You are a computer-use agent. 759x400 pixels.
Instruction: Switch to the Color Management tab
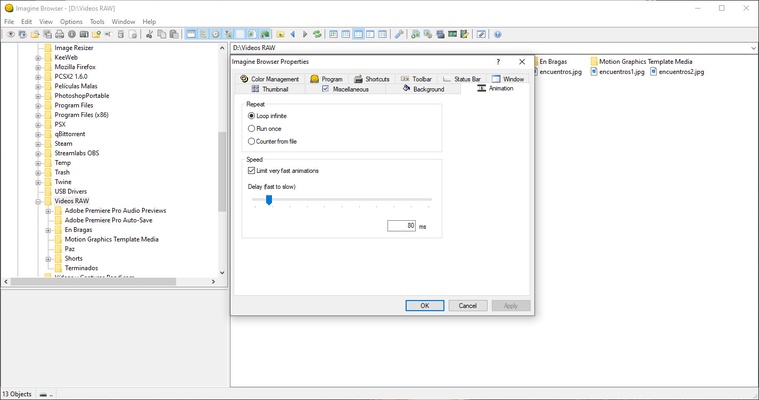tap(268, 79)
